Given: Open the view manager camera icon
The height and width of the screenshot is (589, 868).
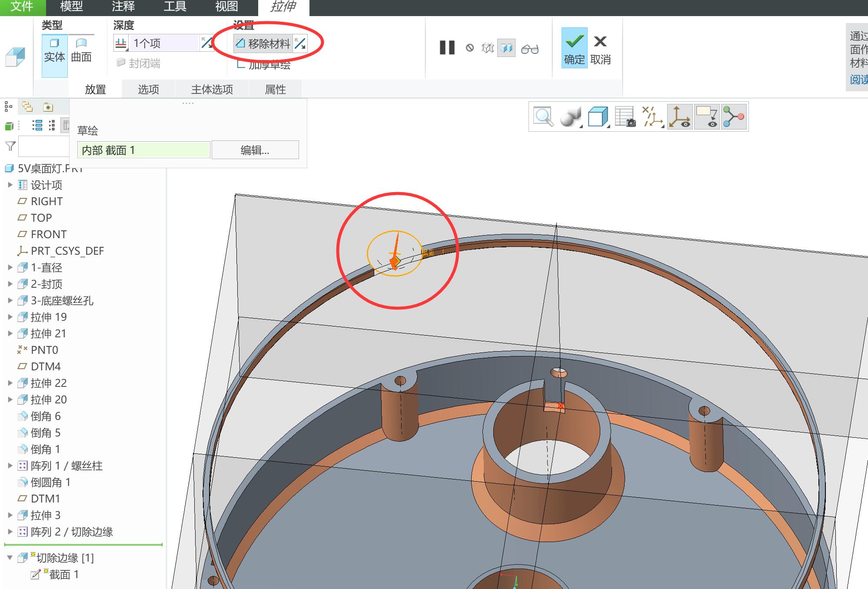Looking at the screenshot, I should [625, 117].
